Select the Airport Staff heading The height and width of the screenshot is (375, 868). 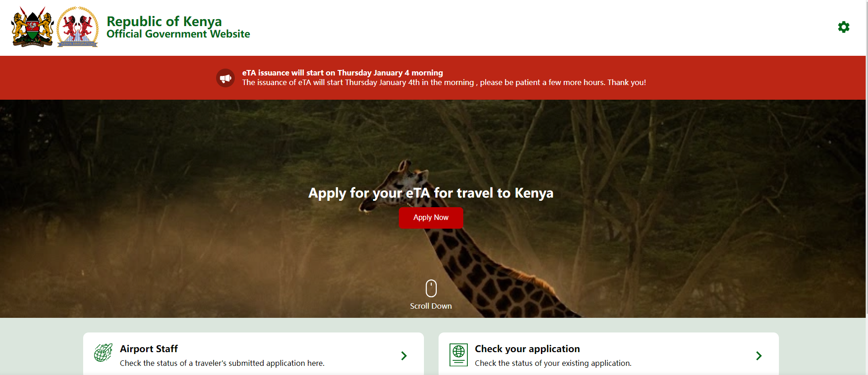[149, 348]
